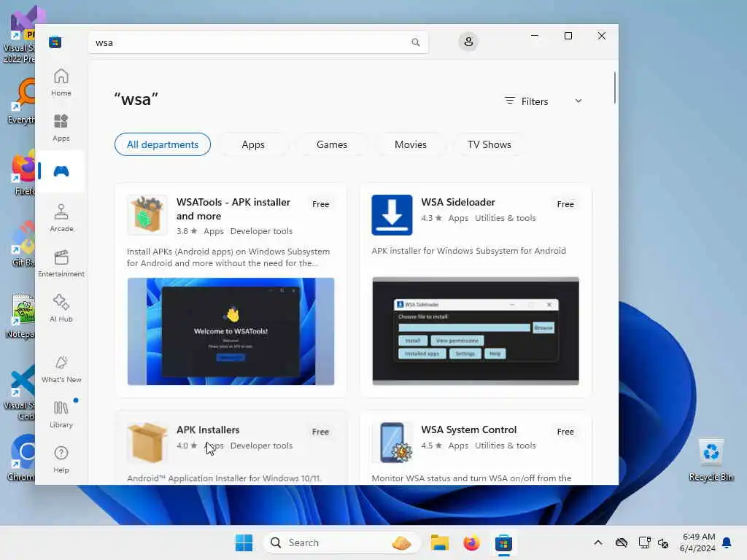Click the Microsoft Store logo icon
The width and height of the screenshot is (747, 560).
click(x=55, y=42)
